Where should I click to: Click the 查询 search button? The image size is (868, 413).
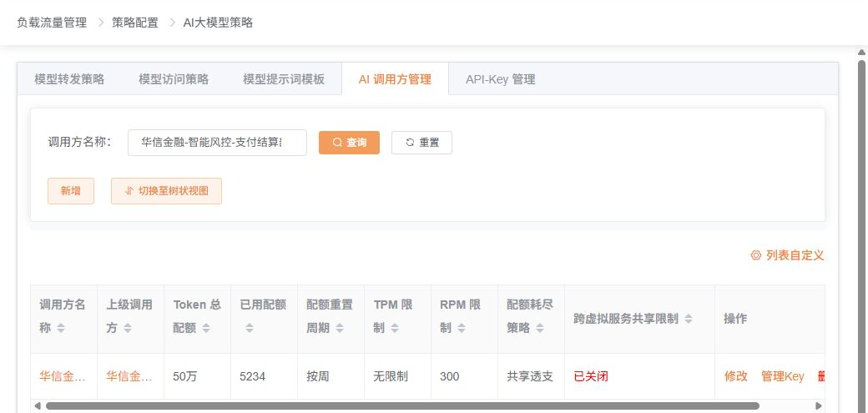pyautogui.click(x=350, y=143)
